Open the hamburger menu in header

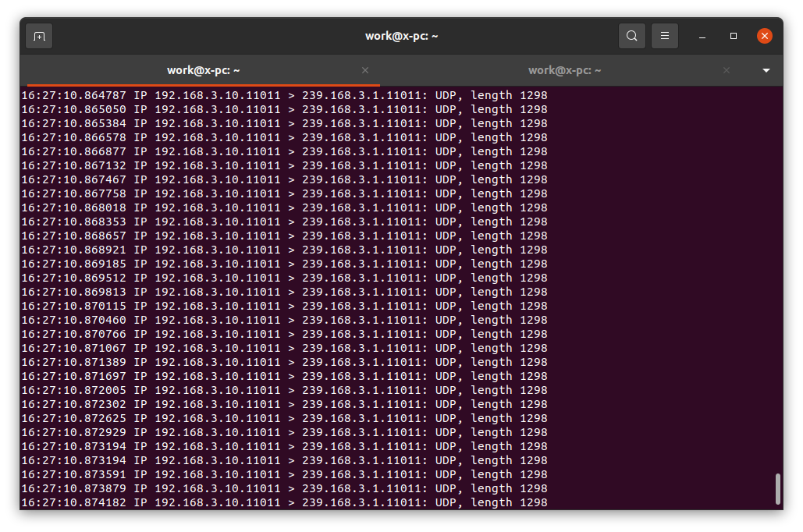click(x=665, y=36)
